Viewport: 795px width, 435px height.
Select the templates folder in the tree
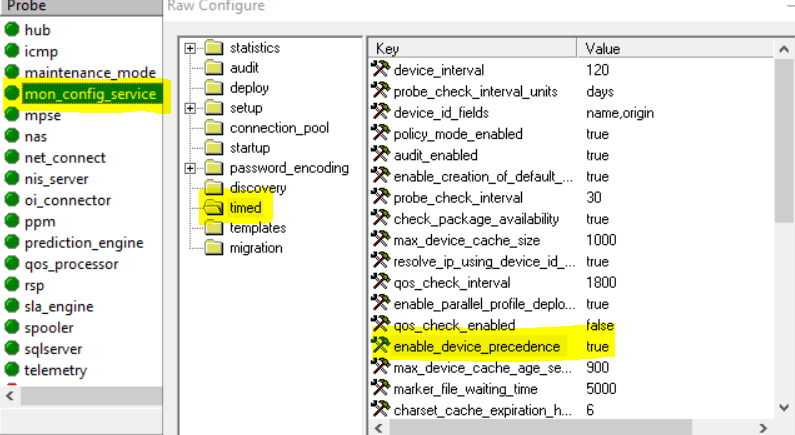(256, 228)
